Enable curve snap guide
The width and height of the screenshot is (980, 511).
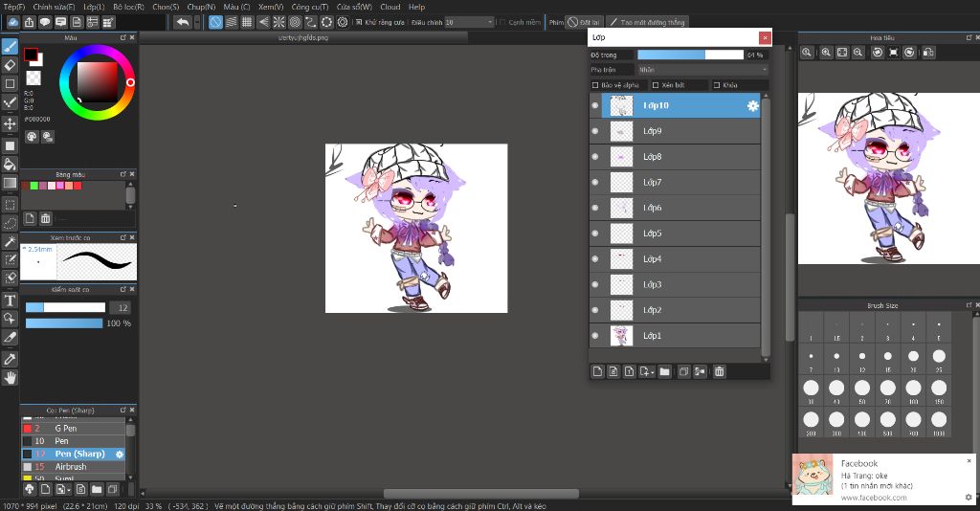click(x=311, y=22)
